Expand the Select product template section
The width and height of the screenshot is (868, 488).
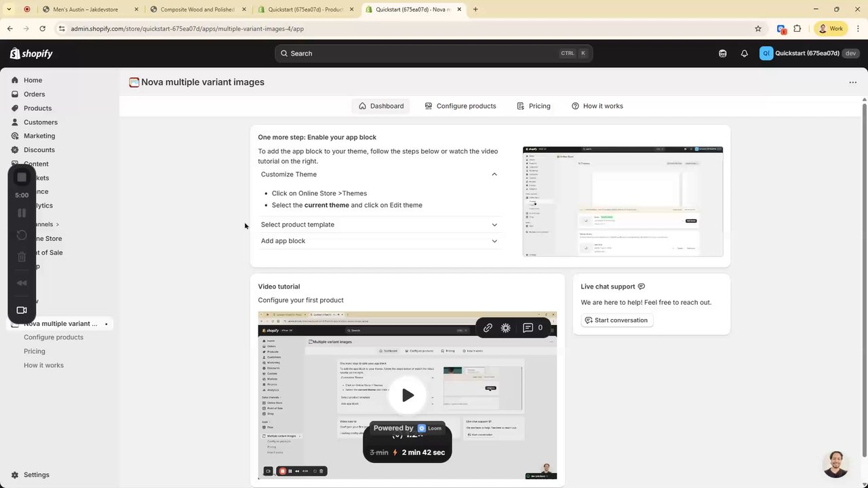tap(379, 225)
